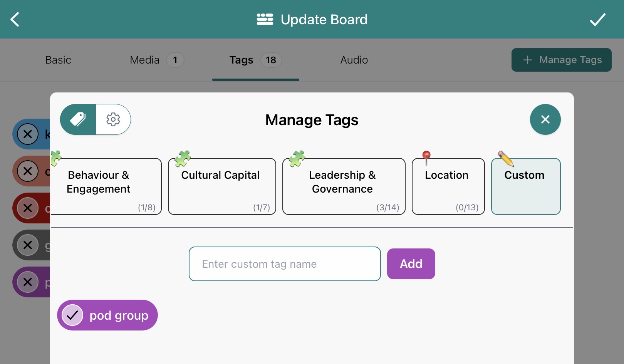Deselect the pod group tag checkmark
The width and height of the screenshot is (624, 364).
tap(72, 315)
